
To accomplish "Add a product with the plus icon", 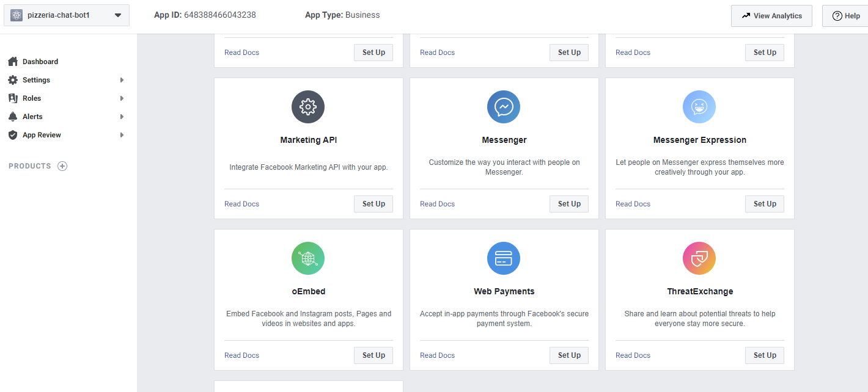I will 62,166.
